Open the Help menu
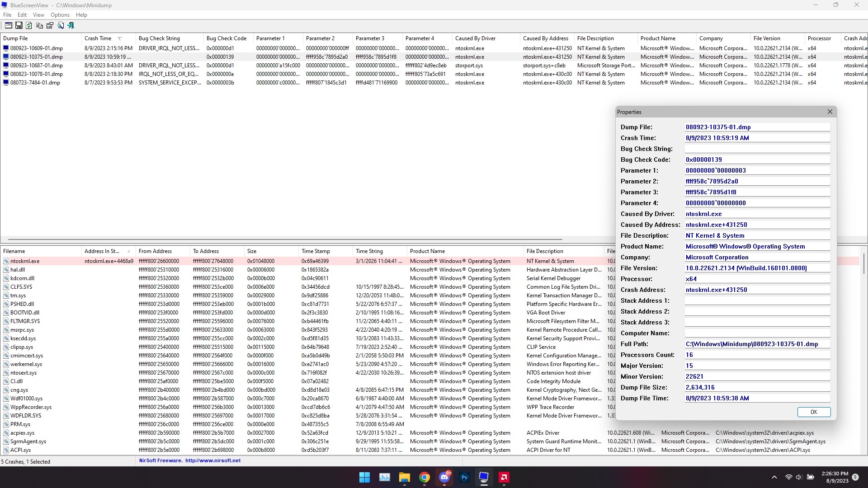 (81, 15)
